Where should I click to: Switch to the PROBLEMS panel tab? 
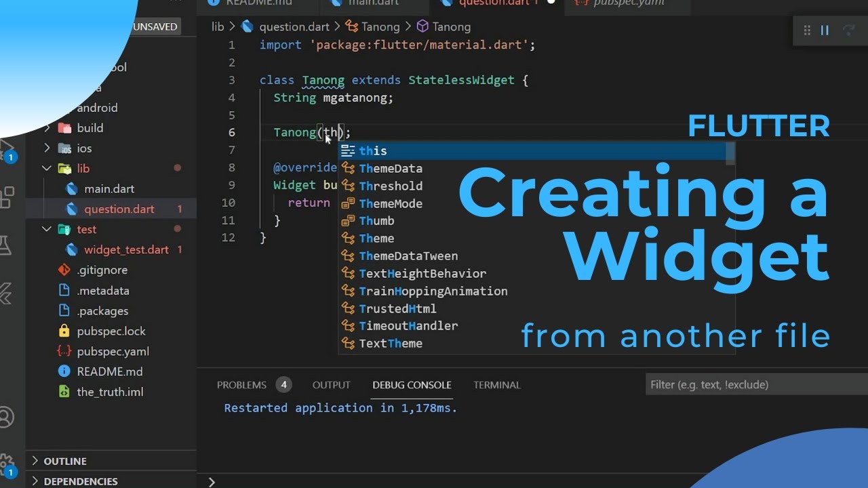point(241,385)
